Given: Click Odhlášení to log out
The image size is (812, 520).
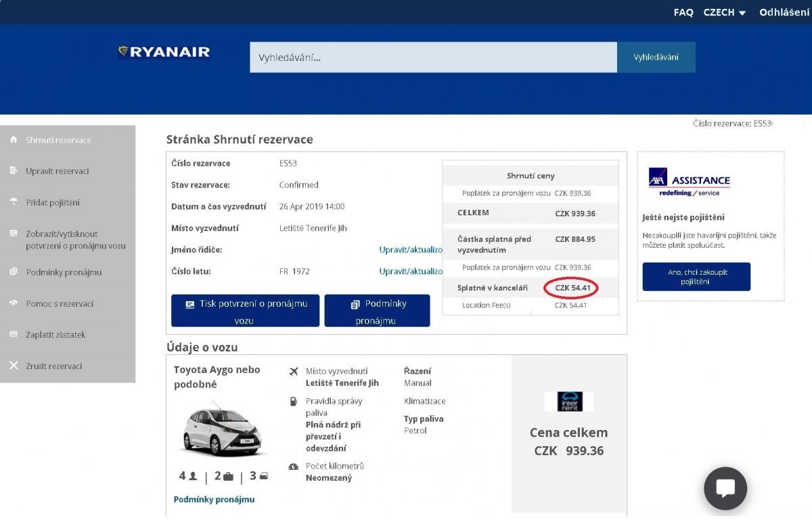Looking at the screenshot, I should click(x=784, y=12).
